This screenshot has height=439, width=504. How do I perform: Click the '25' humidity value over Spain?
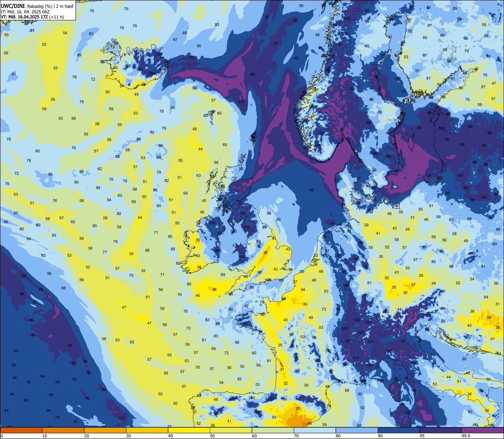(298, 409)
